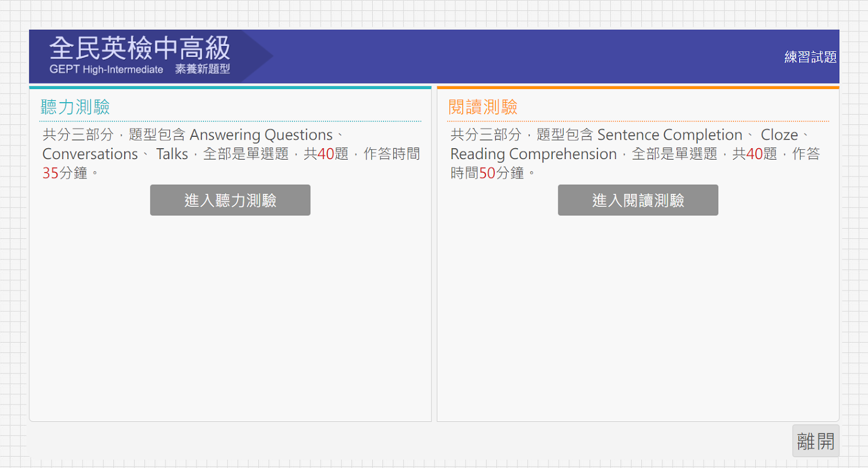Click the 離開 exit button
The height and width of the screenshot is (468, 868).
pyautogui.click(x=816, y=441)
